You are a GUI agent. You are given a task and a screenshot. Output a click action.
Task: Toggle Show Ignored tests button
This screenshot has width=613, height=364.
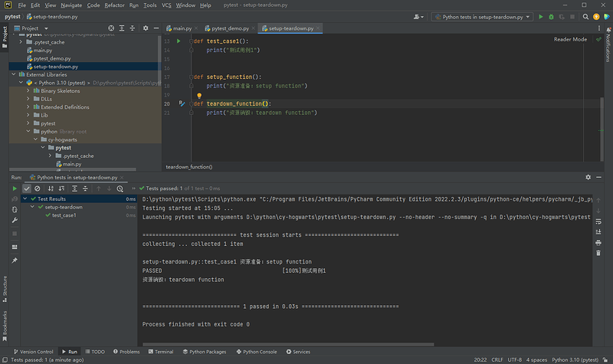(x=37, y=189)
